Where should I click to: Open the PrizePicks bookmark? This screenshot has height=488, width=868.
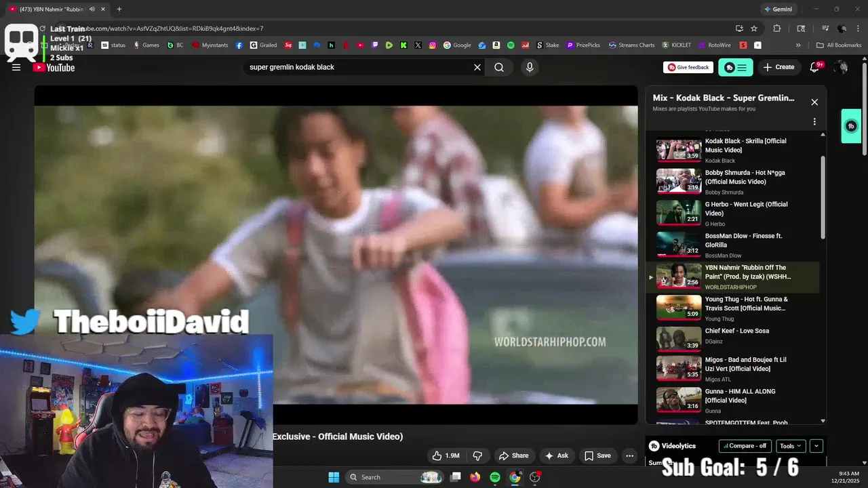[x=583, y=45]
